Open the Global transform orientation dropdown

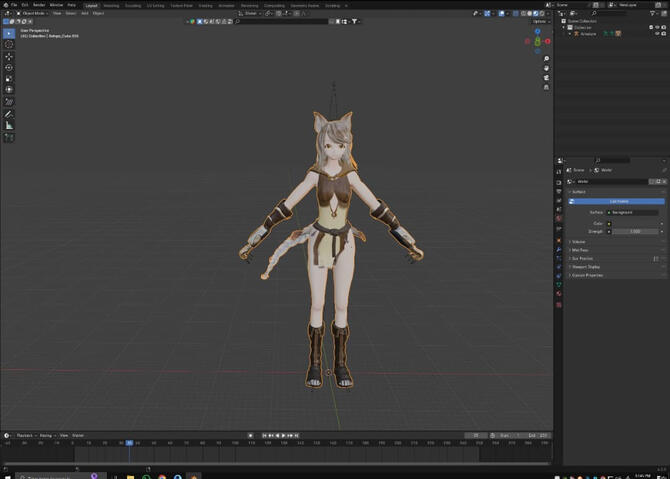click(x=250, y=13)
